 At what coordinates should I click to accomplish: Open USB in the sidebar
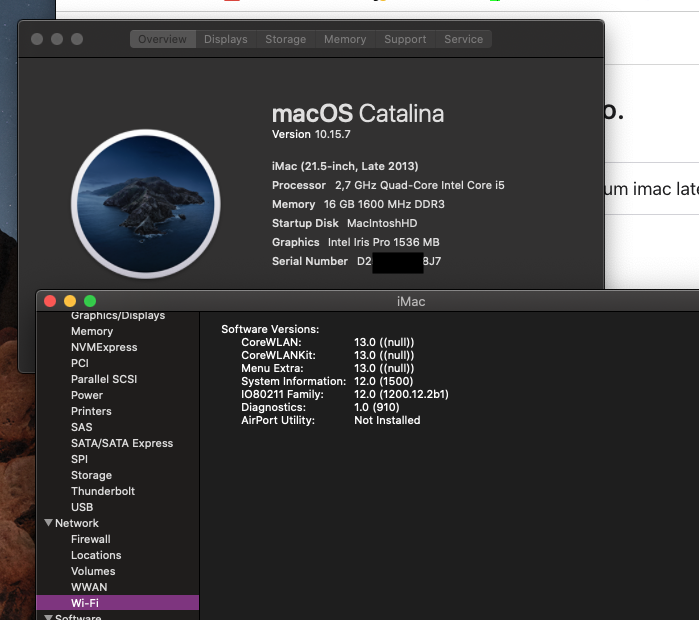click(x=82, y=507)
